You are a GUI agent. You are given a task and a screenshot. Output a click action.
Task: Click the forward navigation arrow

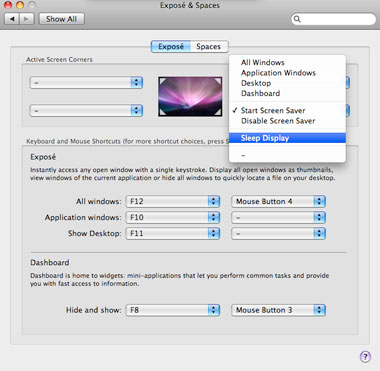coord(27,19)
